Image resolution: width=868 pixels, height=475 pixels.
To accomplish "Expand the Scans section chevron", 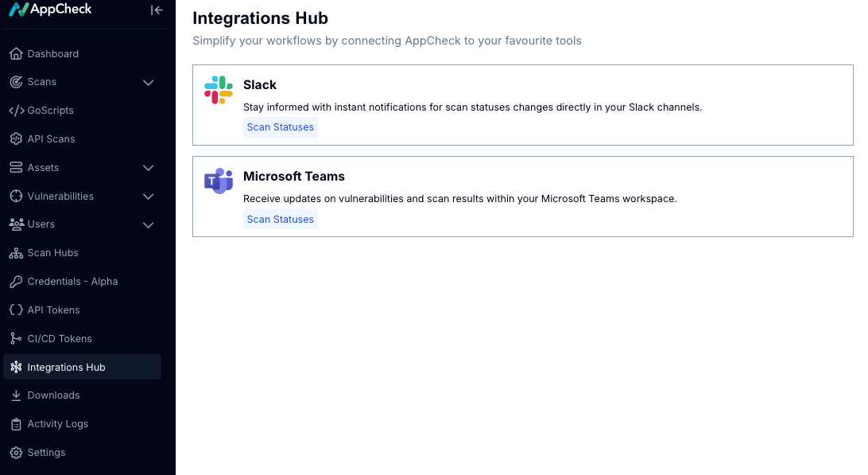I will [x=148, y=82].
